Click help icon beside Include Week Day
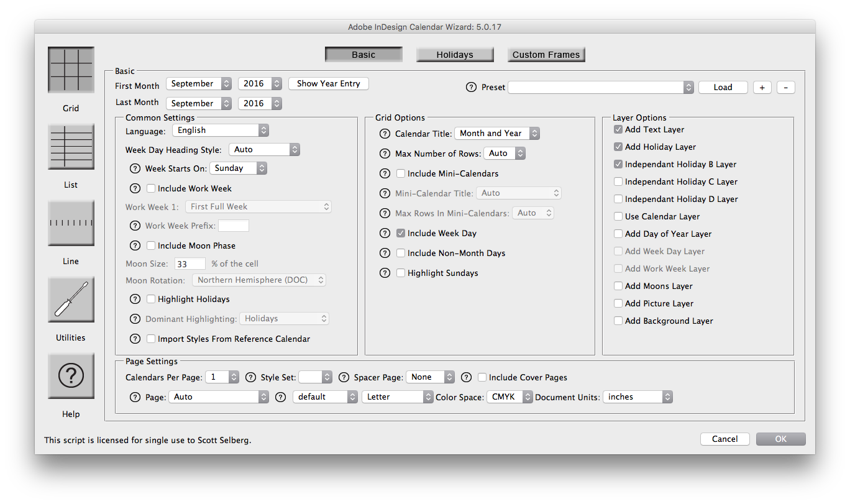The image size is (850, 504). 385,233
